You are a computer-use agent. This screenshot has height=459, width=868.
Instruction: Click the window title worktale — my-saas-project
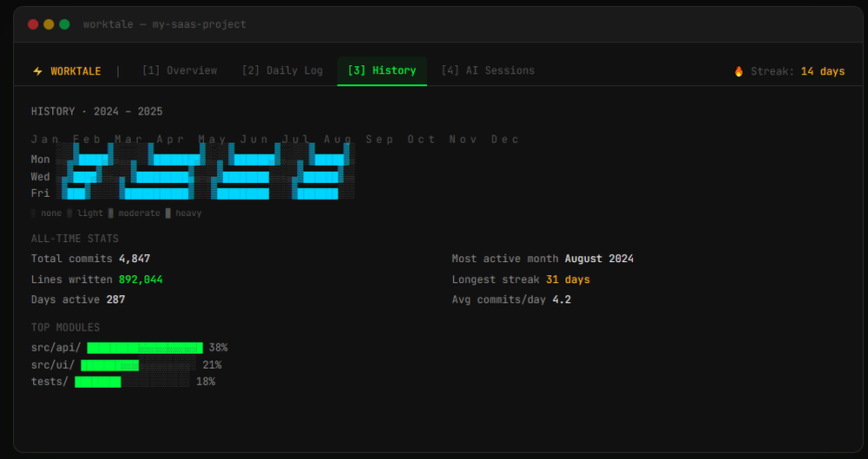pos(164,24)
